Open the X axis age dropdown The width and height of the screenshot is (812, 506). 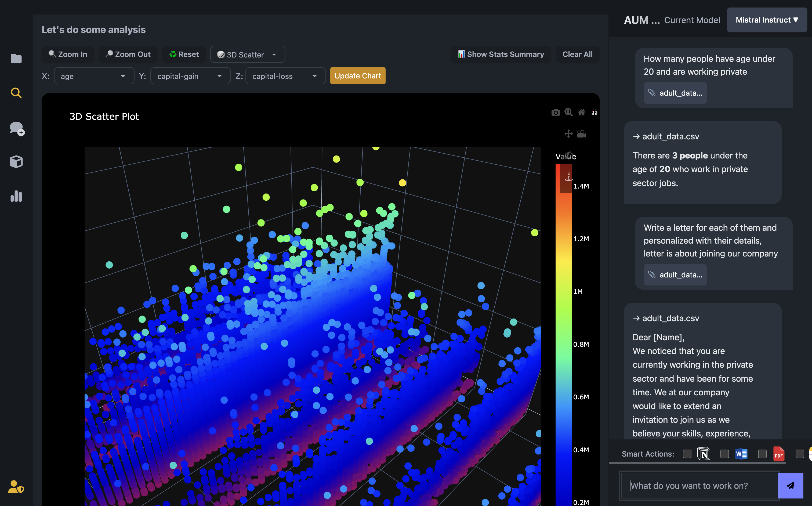coord(94,76)
